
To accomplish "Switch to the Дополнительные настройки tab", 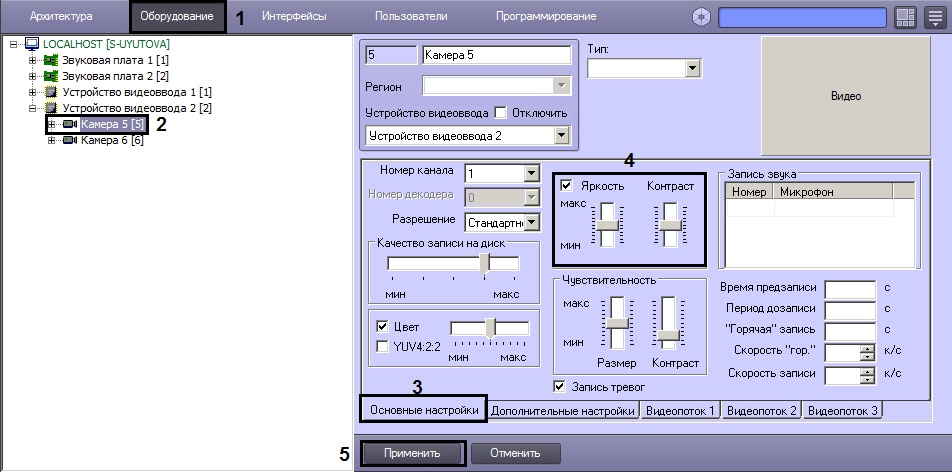I will (563, 410).
